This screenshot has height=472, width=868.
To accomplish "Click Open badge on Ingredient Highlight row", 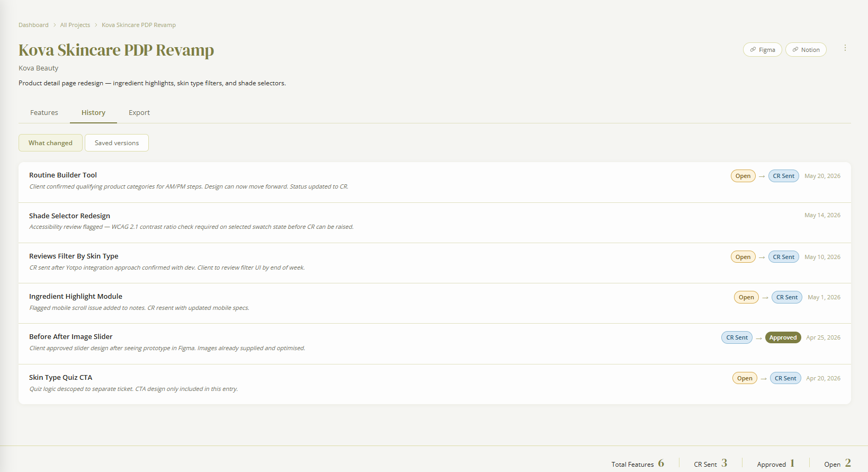I will pos(746,297).
